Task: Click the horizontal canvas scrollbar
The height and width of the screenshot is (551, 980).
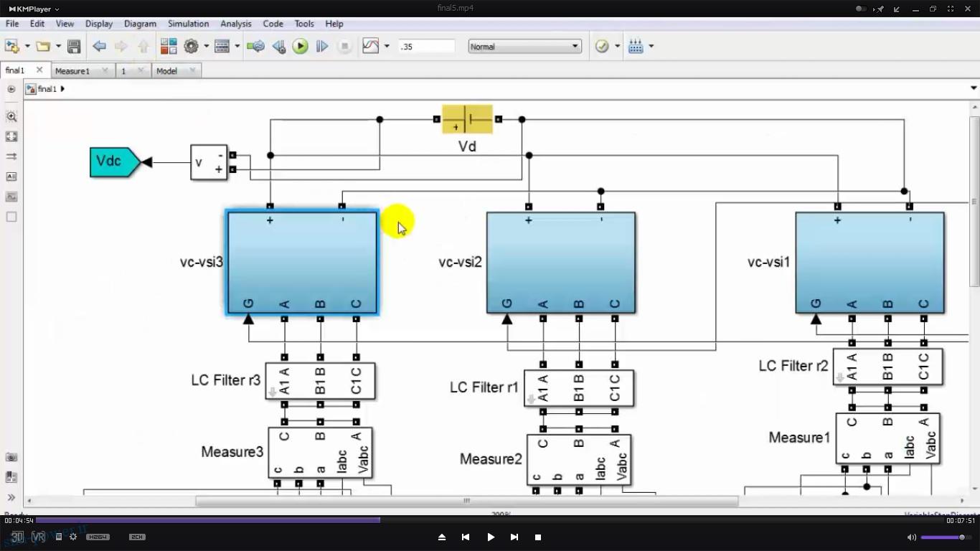Action: tap(466, 501)
